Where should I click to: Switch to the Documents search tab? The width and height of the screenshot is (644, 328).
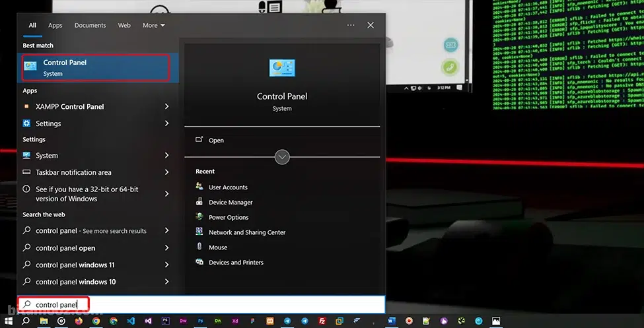[90, 25]
